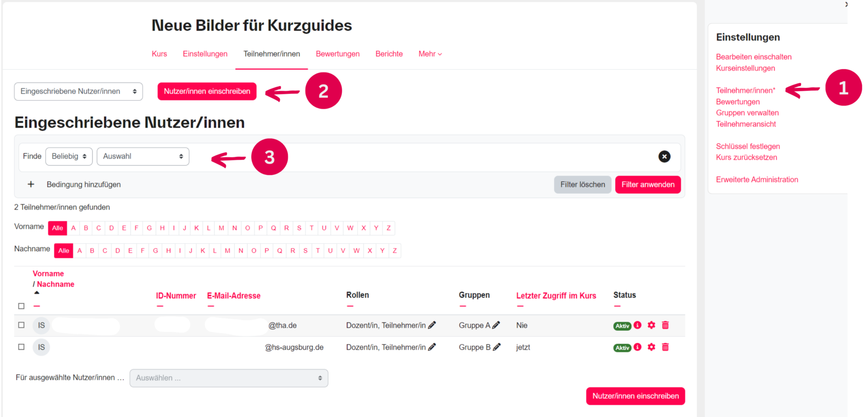The image size is (868, 417).
Task: Open the Beliebig match dropdown
Action: [69, 157]
